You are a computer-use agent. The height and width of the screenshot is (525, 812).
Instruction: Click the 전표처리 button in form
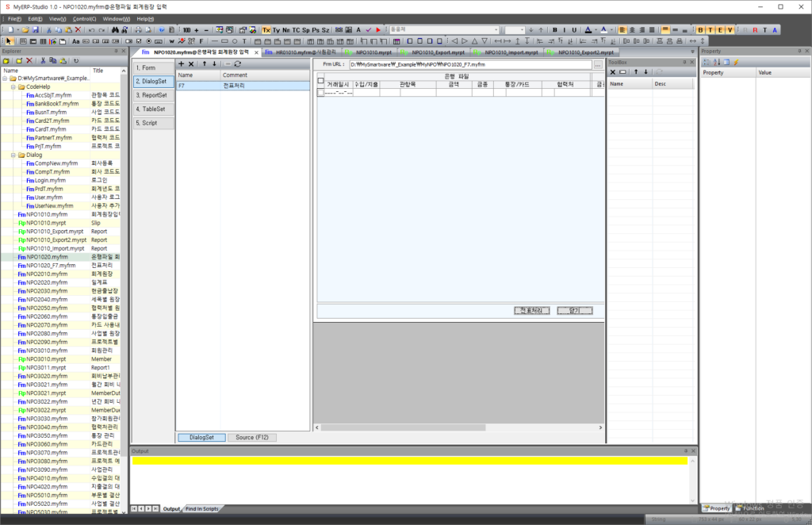(532, 311)
